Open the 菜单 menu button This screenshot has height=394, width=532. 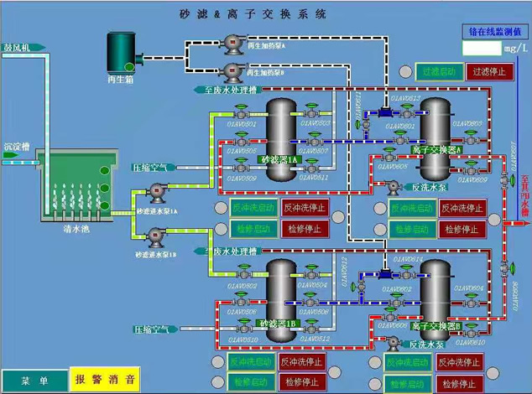point(34,381)
